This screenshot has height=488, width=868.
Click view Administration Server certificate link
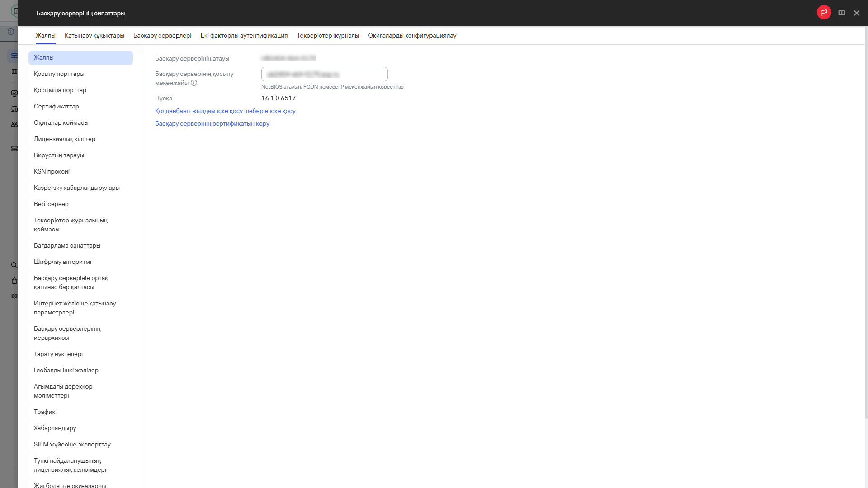[x=212, y=124]
